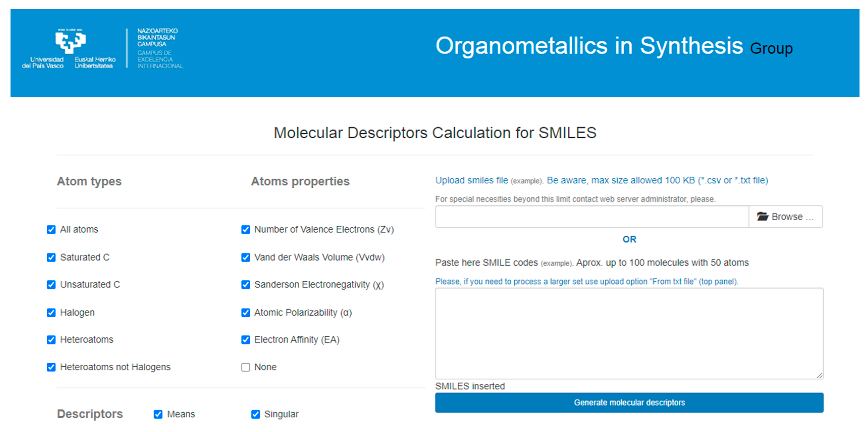This screenshot has height=432, width=868.
Task: Check the None atoms property box
Action: coord(246,367)
